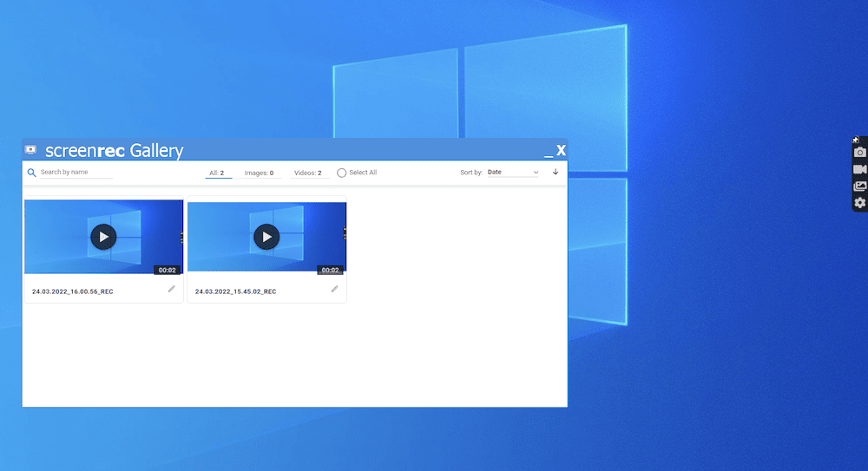This screenshot has width=868, height=471.
Task: Play the 24.03.2022_16.00.56_REC video
Action: [x=103, y=237]
